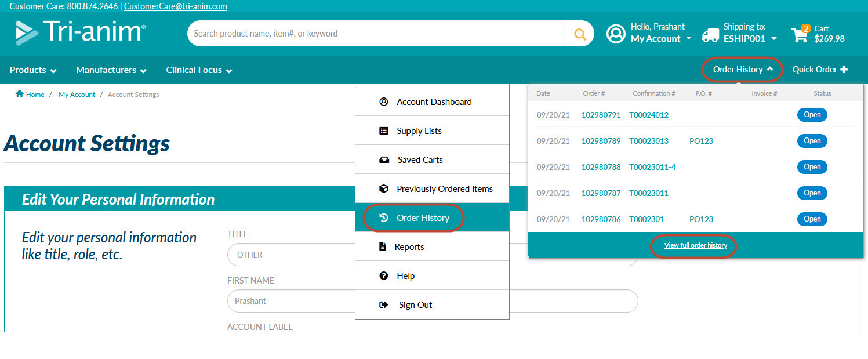Click Open status for order 102980789

coord(812,141)
